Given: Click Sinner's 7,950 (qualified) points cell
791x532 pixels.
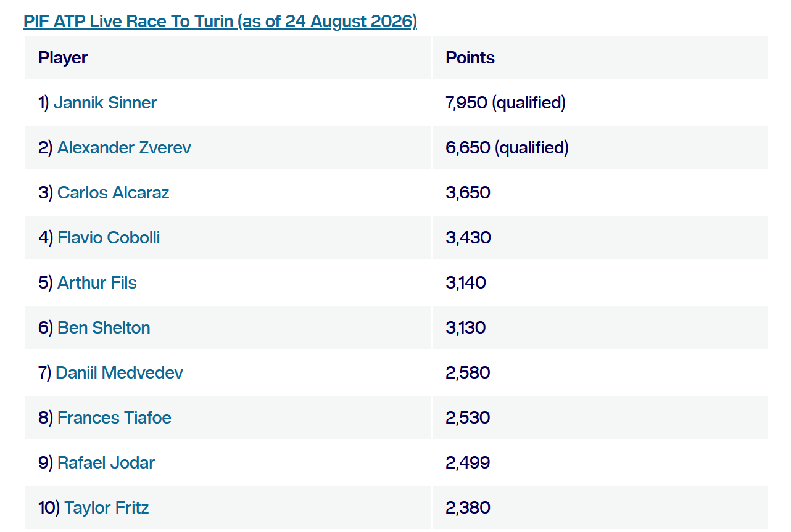Looking at the screenshot, I should [x=600, y=102].
